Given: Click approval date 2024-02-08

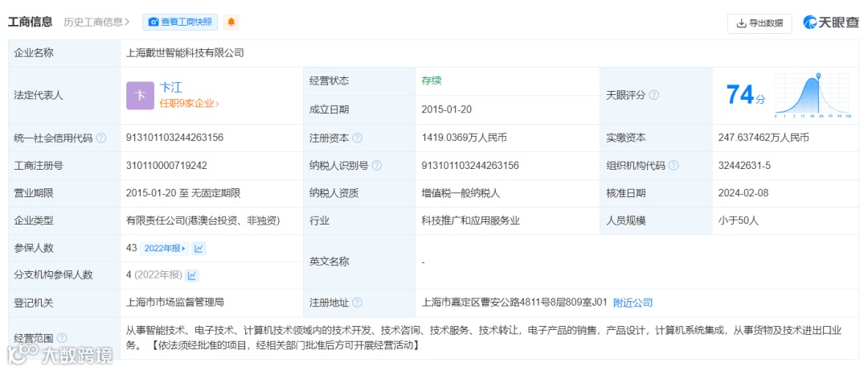Looking at the screenshot, I should click(743, 193).
